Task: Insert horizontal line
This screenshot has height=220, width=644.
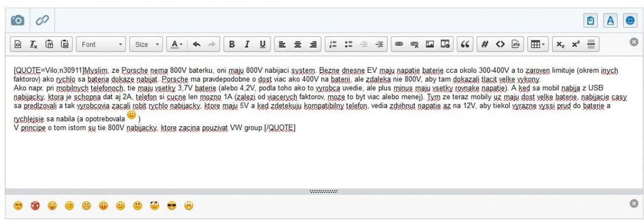Action: coord(591,45)
